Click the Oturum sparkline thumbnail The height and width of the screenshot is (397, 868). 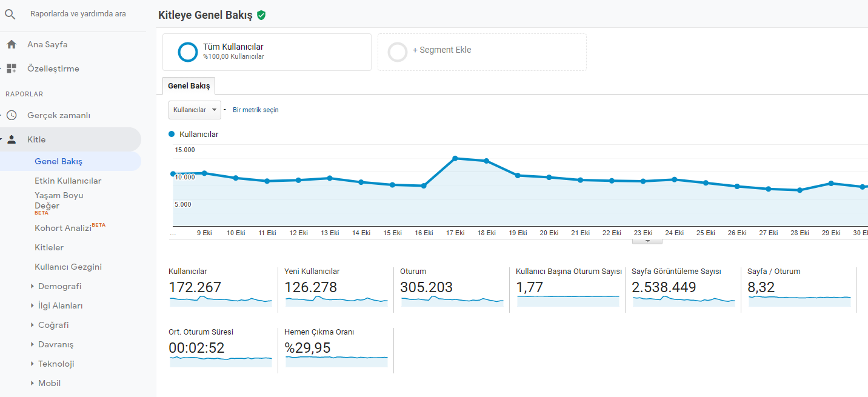(452, 301)
